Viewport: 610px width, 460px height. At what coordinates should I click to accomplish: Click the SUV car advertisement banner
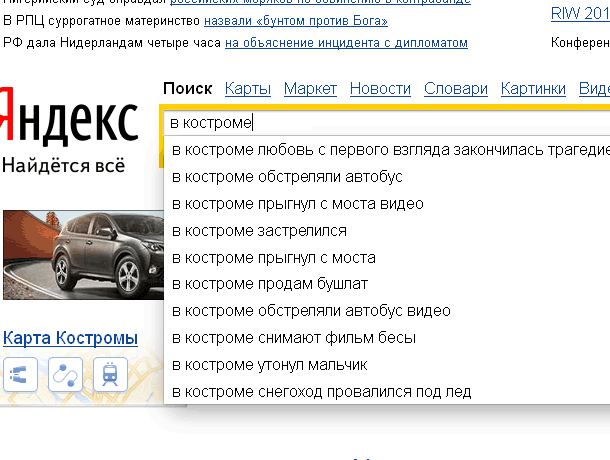[x=83, y=255]
